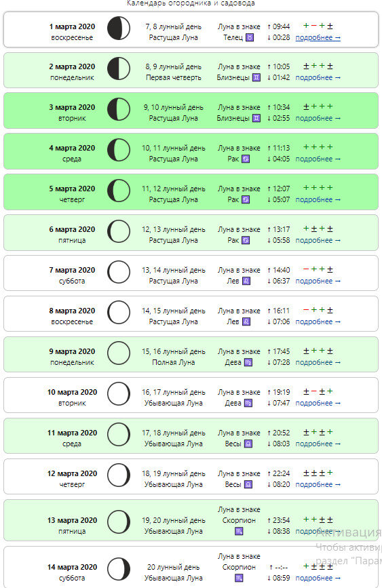Open the подробнее link for 10 March
Image resolution: width=382 pixels, height=588 pixels.
pyautogui.click(x=318, y=403)
